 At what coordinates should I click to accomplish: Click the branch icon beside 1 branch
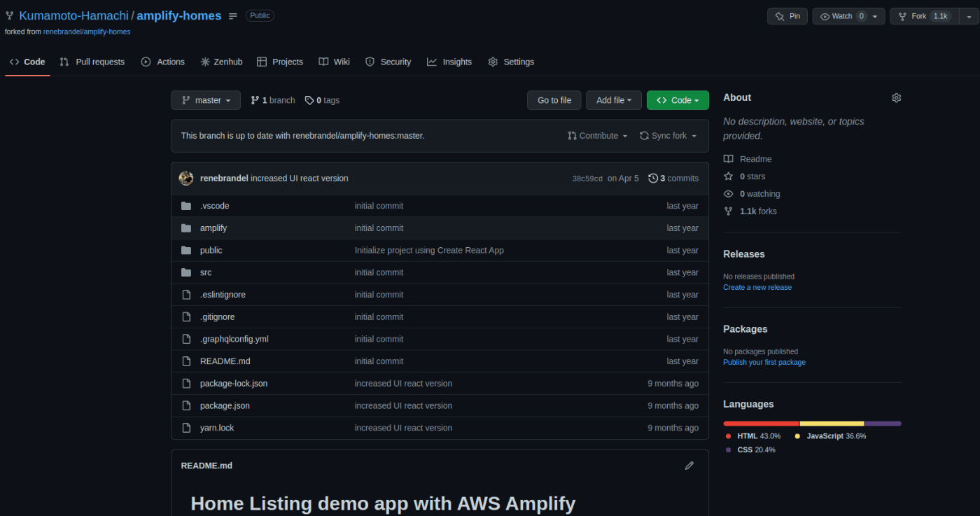pos(255,100)
